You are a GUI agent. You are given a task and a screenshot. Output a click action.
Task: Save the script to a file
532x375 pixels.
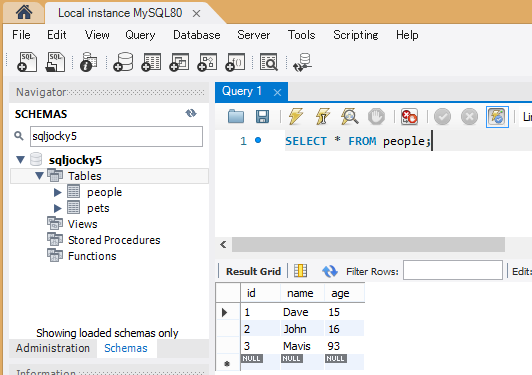tap(262, 116)
